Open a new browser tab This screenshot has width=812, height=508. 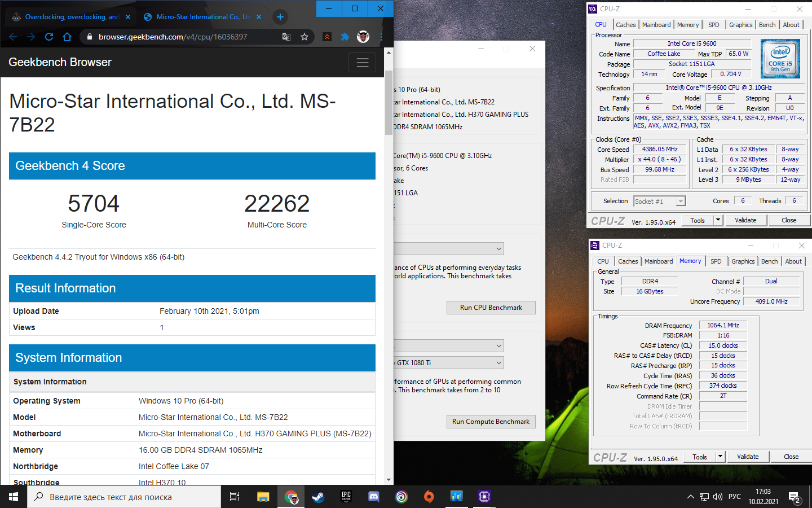[280, 17]
